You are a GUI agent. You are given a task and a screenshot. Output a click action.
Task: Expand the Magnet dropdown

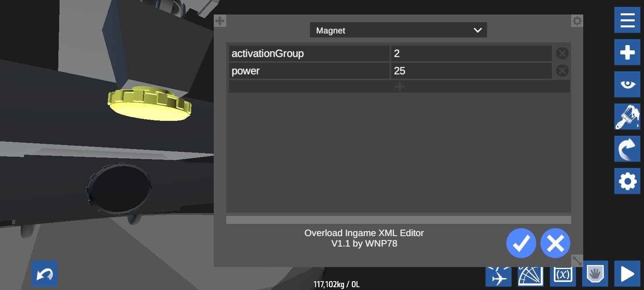[398, 30]
